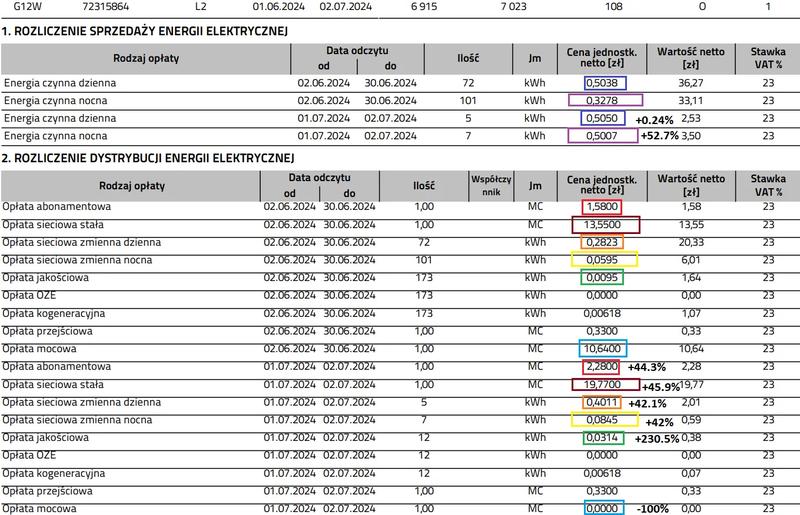800x515 pixels.
Task: Click the yellow-boxed price 0,0845
Action: (x=604, y=420)
